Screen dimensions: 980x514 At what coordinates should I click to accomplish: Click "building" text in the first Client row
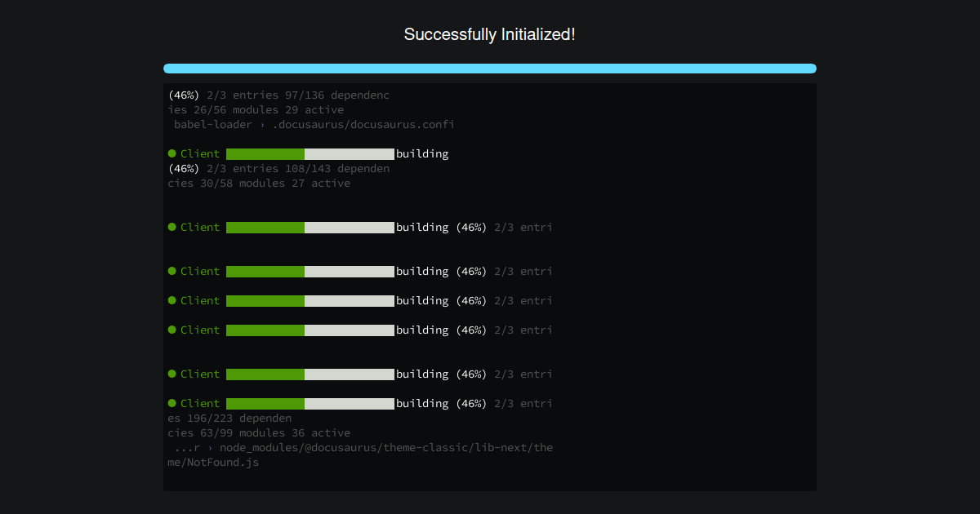[x=422, y=154]
